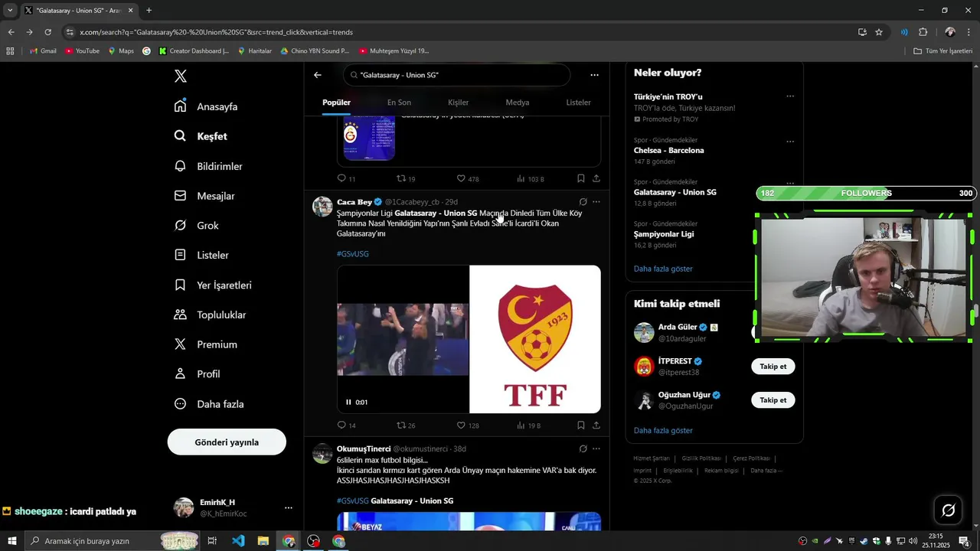Open Topluluklar communities
This screenshot has width=980, height=551.
click(210, 315)
